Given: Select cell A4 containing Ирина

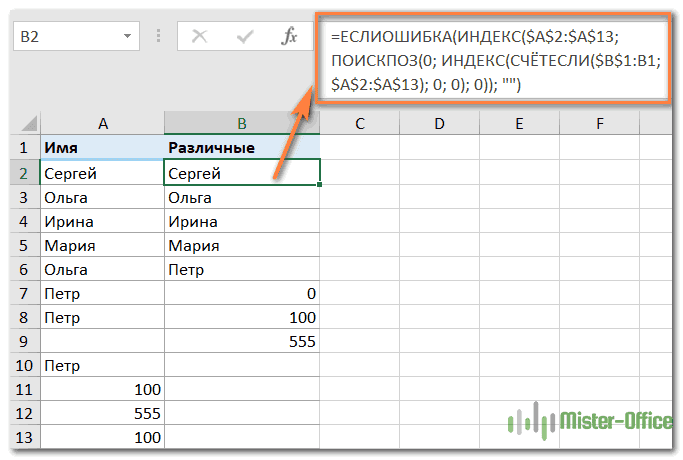Looking at the screenshot, I should pos(102,221).
